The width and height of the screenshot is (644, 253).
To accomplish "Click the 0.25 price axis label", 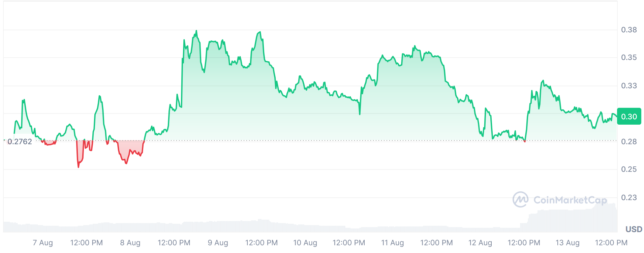I will pos(629,169).
